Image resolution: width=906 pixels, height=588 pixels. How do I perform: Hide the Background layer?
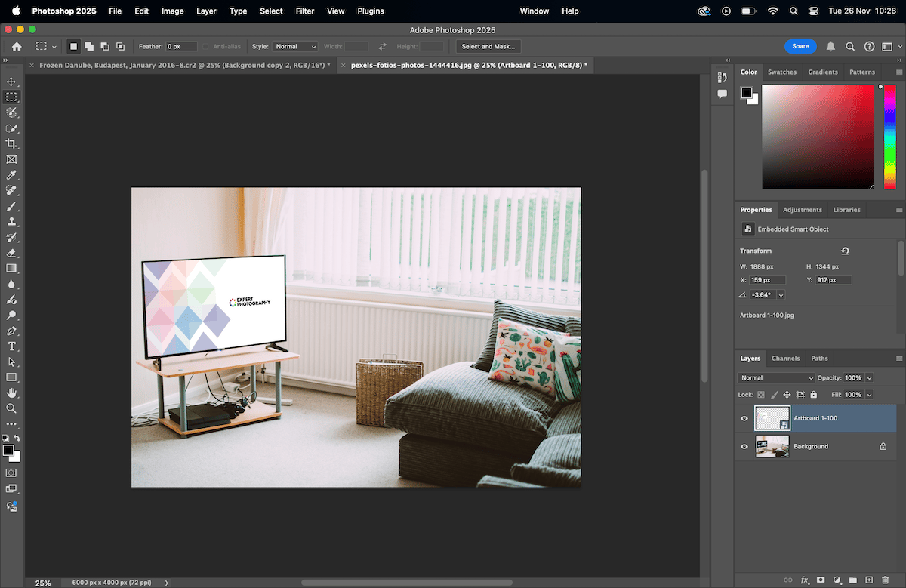coord(744,446)
